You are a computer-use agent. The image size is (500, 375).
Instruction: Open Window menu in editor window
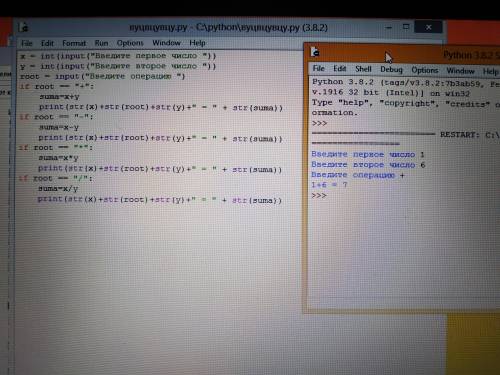tap(166, 43)
